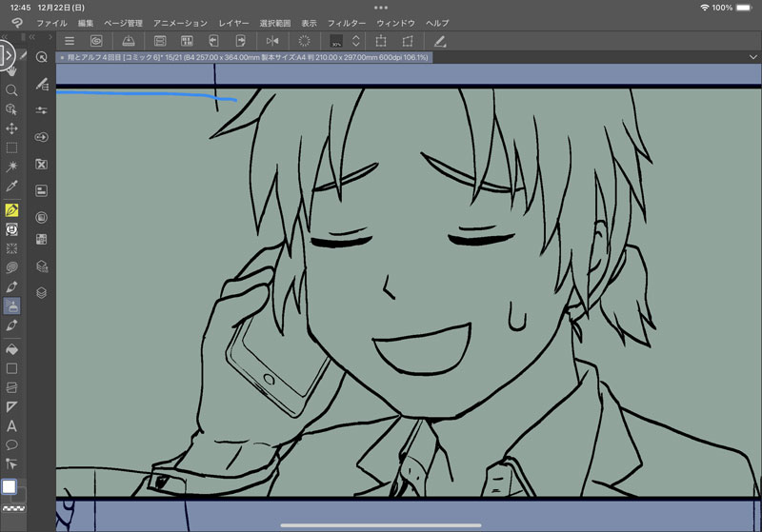Toggle transparent color checkered swatch
Image resolution: width=762 pixels, height=532 pixels.
point(12,510)
